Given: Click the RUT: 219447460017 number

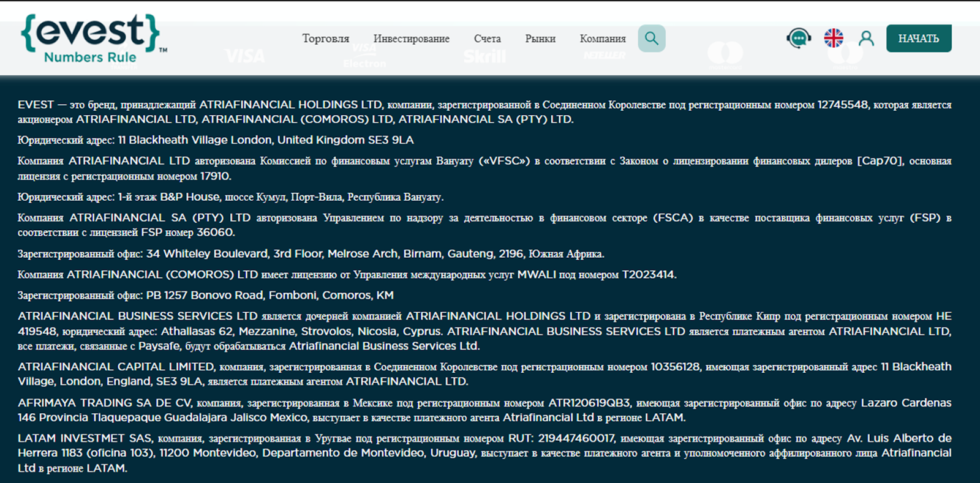Looking at the screenshot, I should click(562, 438).
